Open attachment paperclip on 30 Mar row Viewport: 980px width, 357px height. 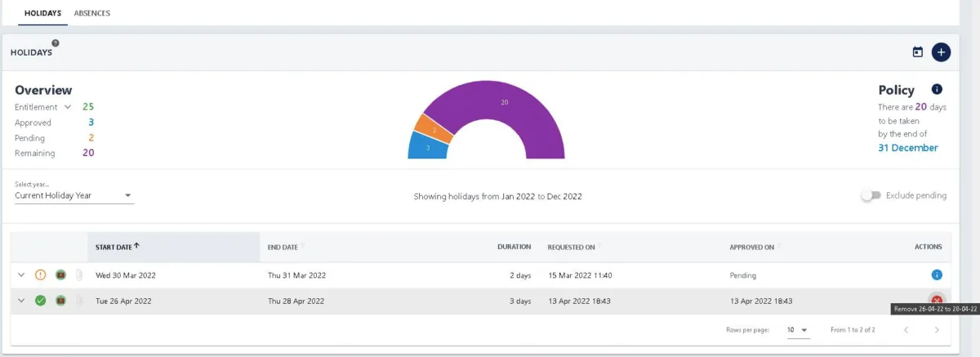[79, 275]
